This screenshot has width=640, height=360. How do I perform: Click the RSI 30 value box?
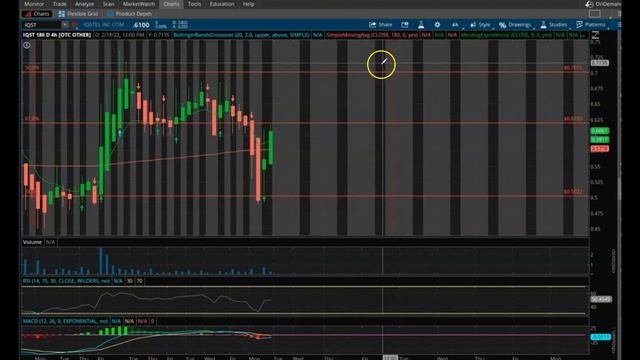point(129,281)
